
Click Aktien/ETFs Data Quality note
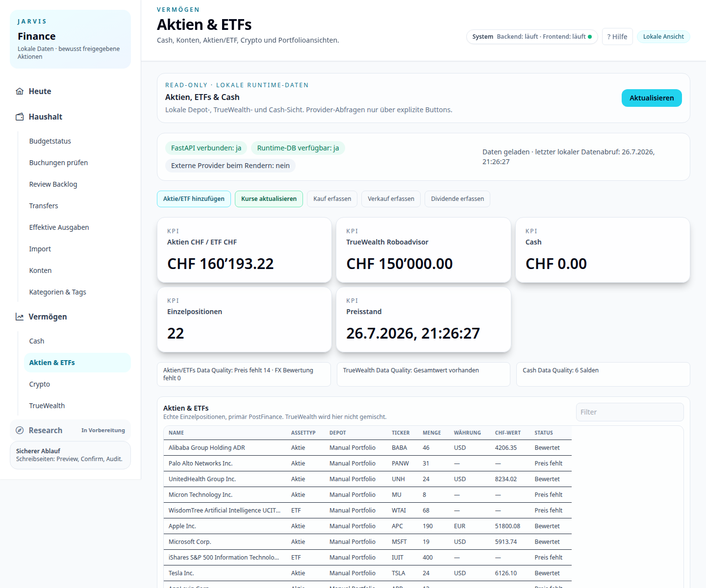pos(244,374)
